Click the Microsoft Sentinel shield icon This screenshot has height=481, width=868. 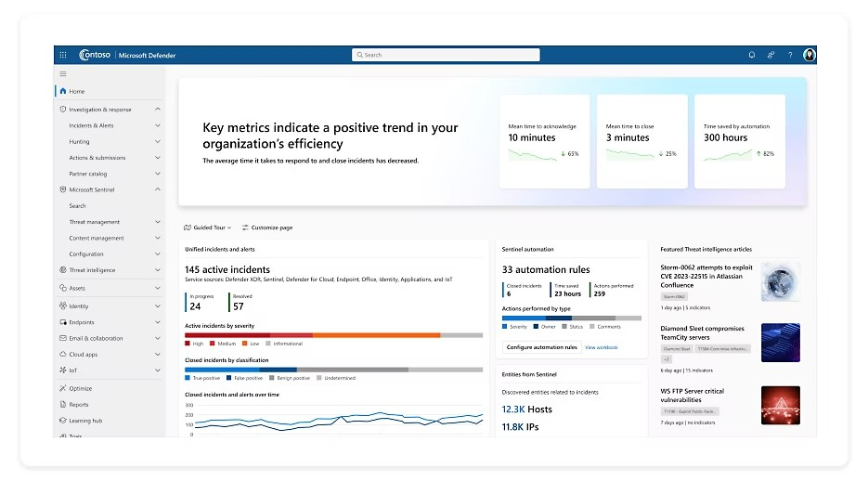point(62,189)
